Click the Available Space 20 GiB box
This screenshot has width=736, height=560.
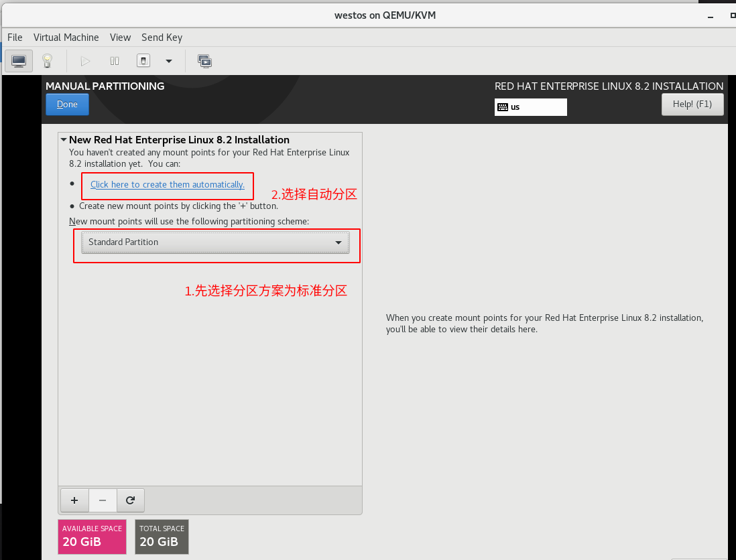92,537
